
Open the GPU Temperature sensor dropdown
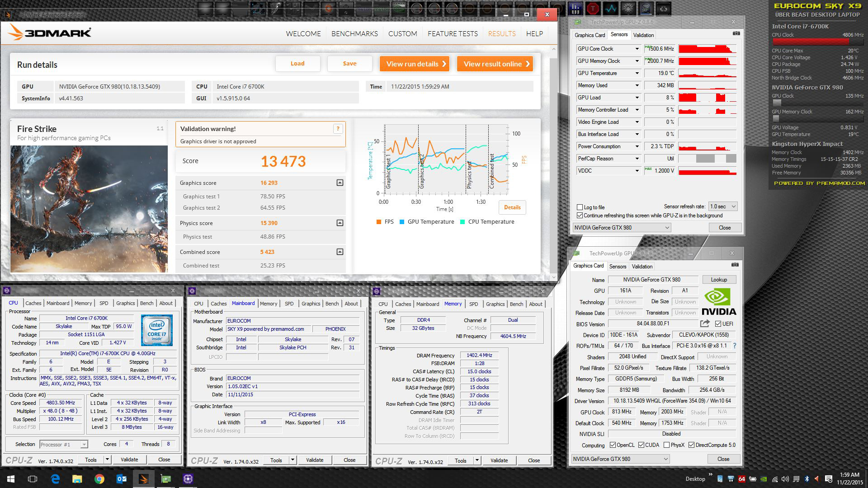(x=637, y=73)
